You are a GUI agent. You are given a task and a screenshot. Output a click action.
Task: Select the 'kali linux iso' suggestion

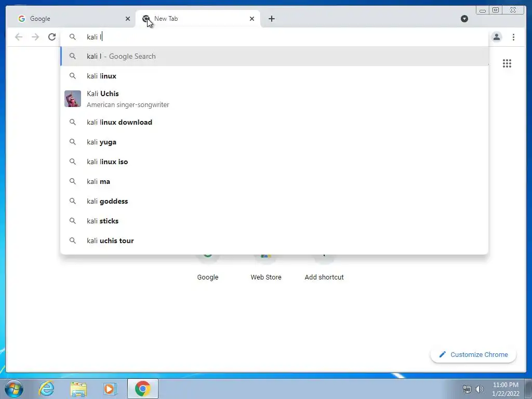(x=274, y=162)
